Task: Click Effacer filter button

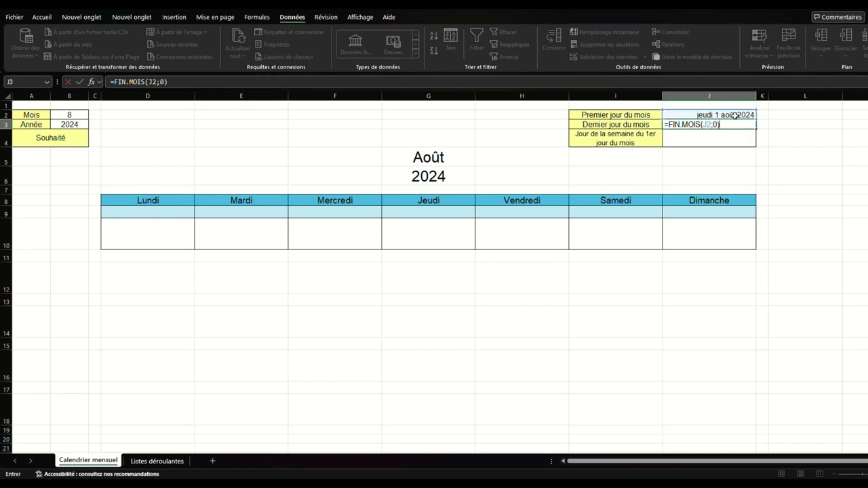Action: (x=503, y=32)
